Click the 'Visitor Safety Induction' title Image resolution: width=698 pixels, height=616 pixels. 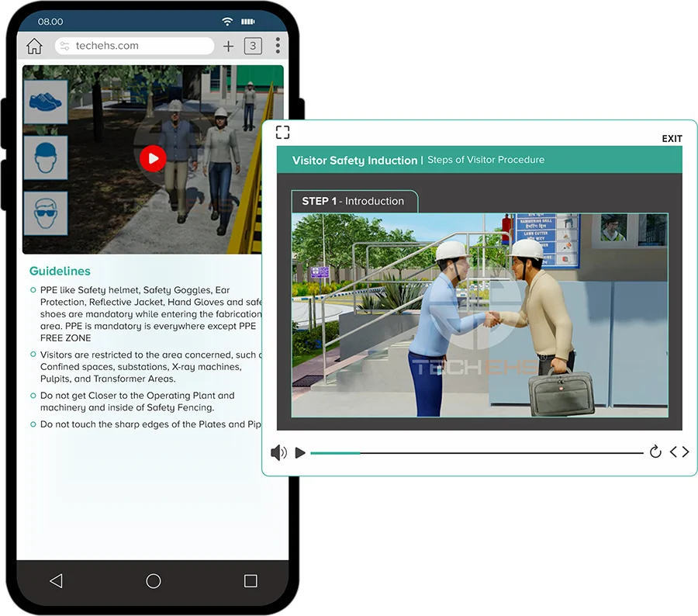(x=354, y=161)
